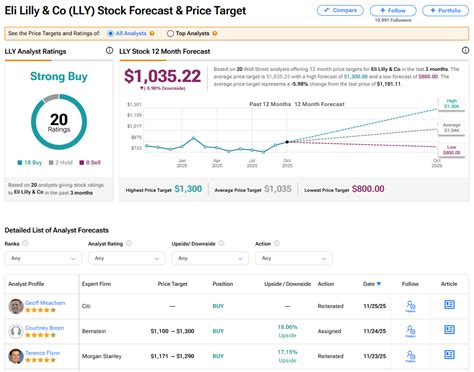Show the Ranks filter info icon

[25, 243]
